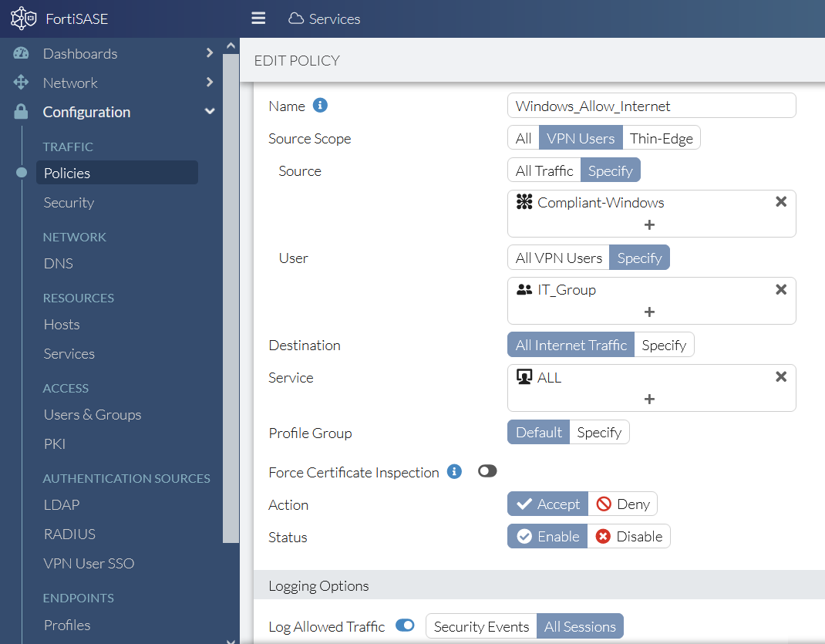Screen dimensions: 825x644
Task: Click the hamburger menu icon
Action: click(x=258, y=19)
